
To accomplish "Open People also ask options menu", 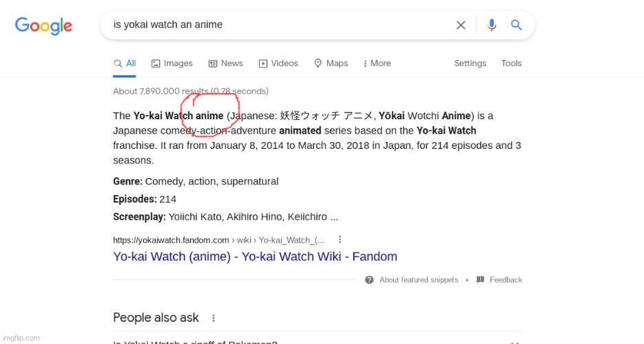I will [214, 318].
